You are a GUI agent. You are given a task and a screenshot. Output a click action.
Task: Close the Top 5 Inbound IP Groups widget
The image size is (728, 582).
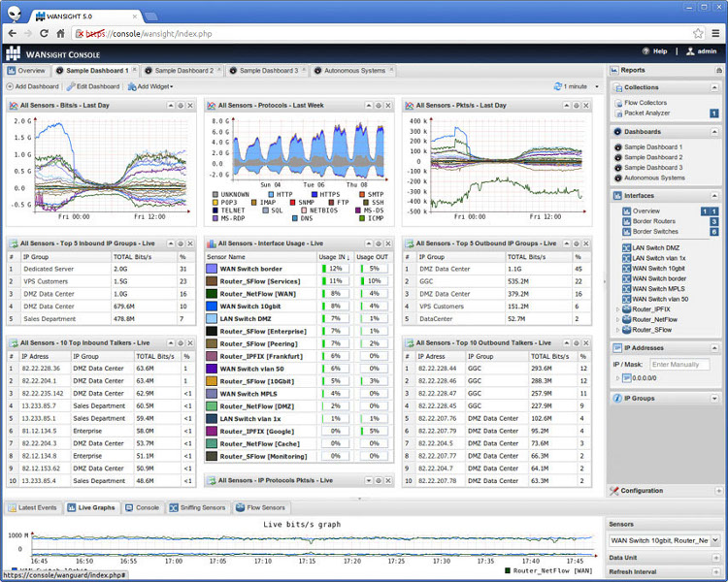point(190,243)
